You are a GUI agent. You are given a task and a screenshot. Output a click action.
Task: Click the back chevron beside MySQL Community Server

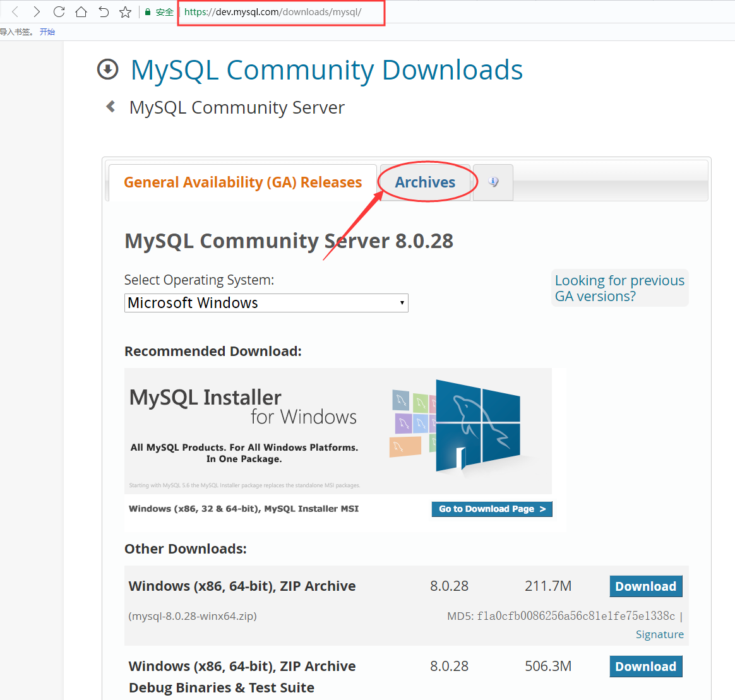111,107
